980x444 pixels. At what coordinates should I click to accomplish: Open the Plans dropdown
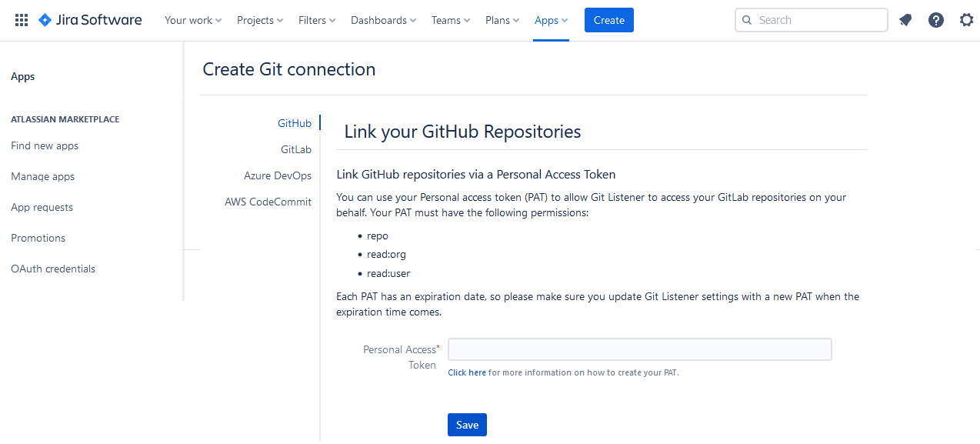coord(502,20)
